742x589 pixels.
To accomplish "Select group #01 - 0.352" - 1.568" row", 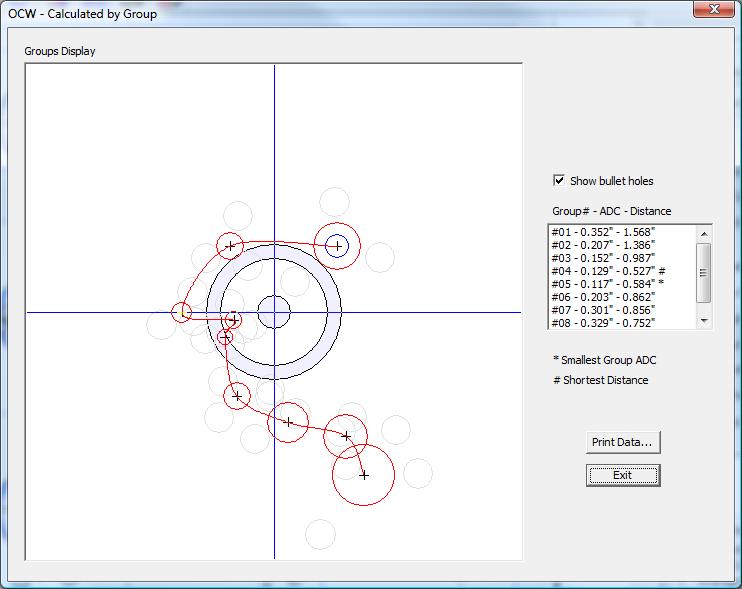I will (x=622, y=232).
